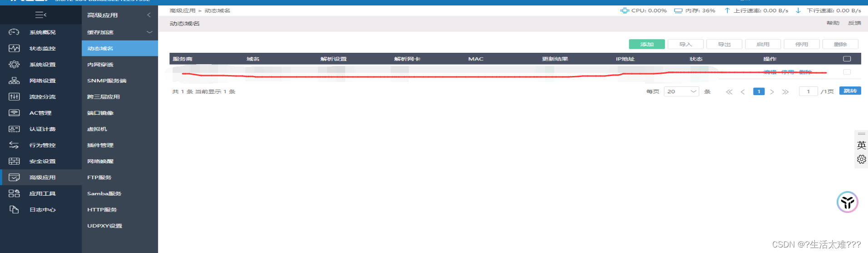The image size is (868, 253).
Task: Click the blue 跳转 button
Action: coord(850,91)
